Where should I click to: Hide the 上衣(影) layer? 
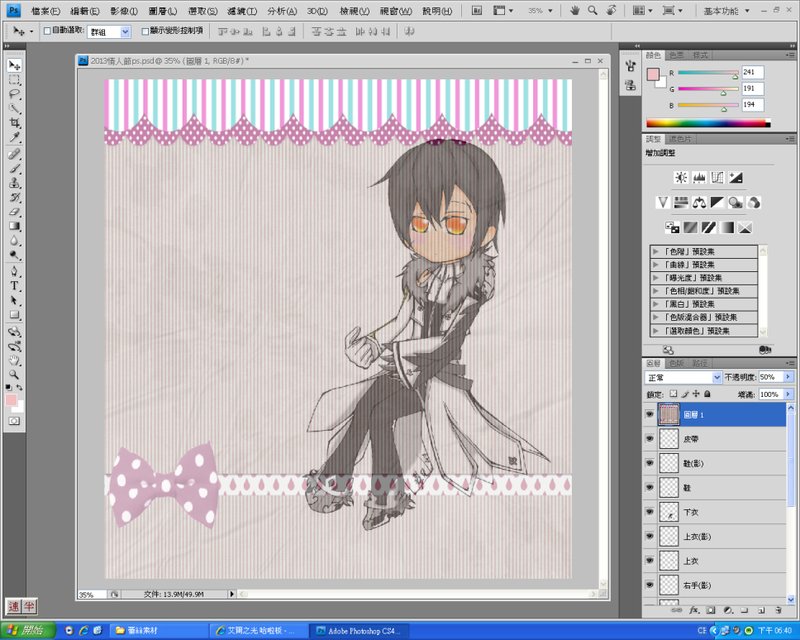pos(649,536)
